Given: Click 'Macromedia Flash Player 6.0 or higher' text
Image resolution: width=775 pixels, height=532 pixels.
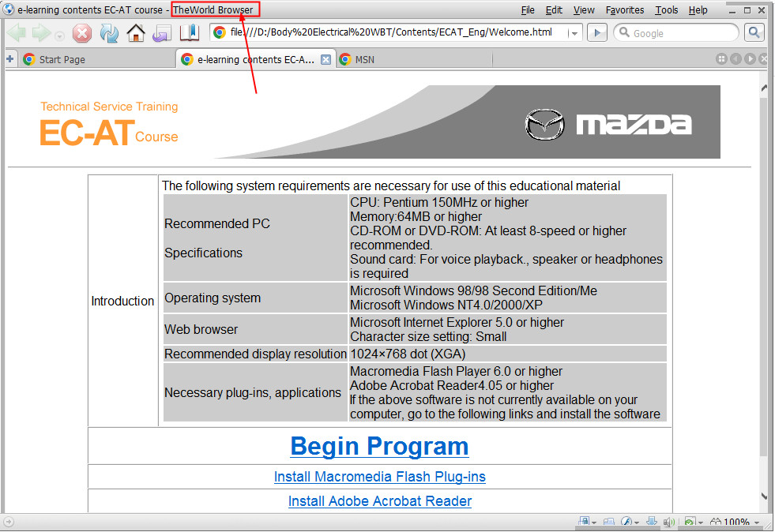Looking at the screenshot, I should [456, 372].
